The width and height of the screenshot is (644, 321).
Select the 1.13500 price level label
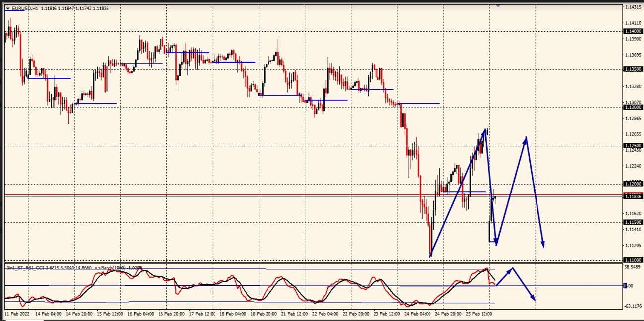coord(633,69)
